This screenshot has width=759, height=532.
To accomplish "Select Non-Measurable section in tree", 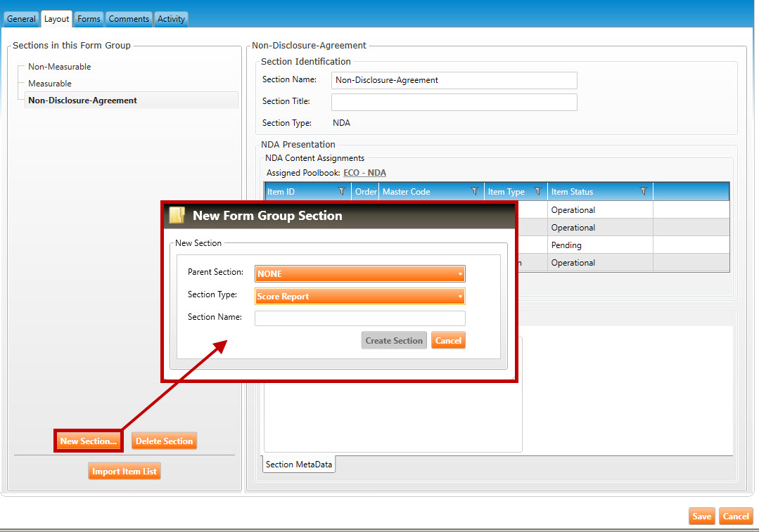I will [60, 67].
